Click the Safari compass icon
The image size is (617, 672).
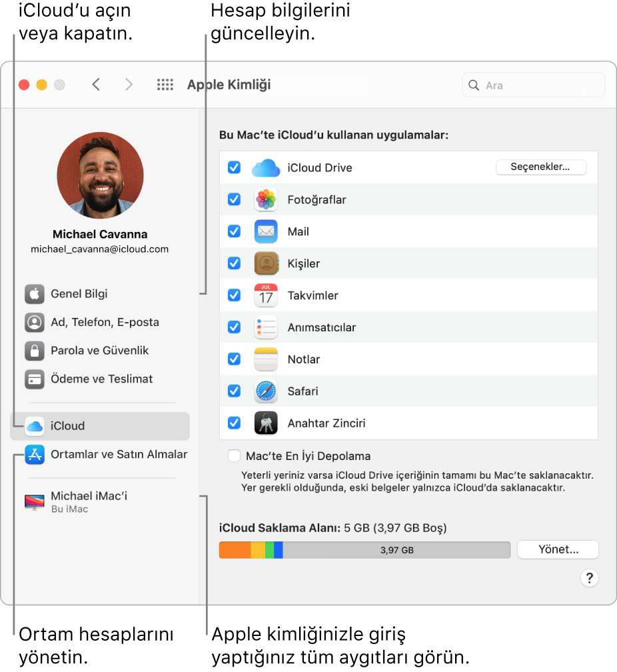pos(266,391)
